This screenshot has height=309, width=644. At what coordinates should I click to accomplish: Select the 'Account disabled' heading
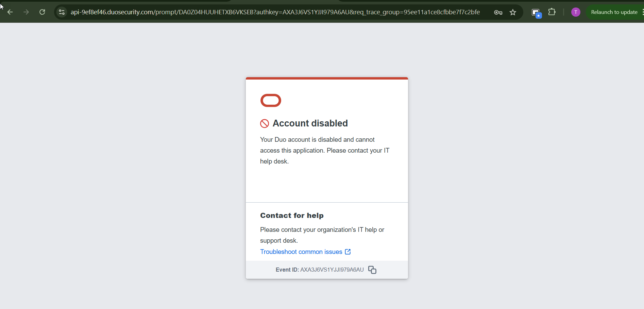(310, 123)
